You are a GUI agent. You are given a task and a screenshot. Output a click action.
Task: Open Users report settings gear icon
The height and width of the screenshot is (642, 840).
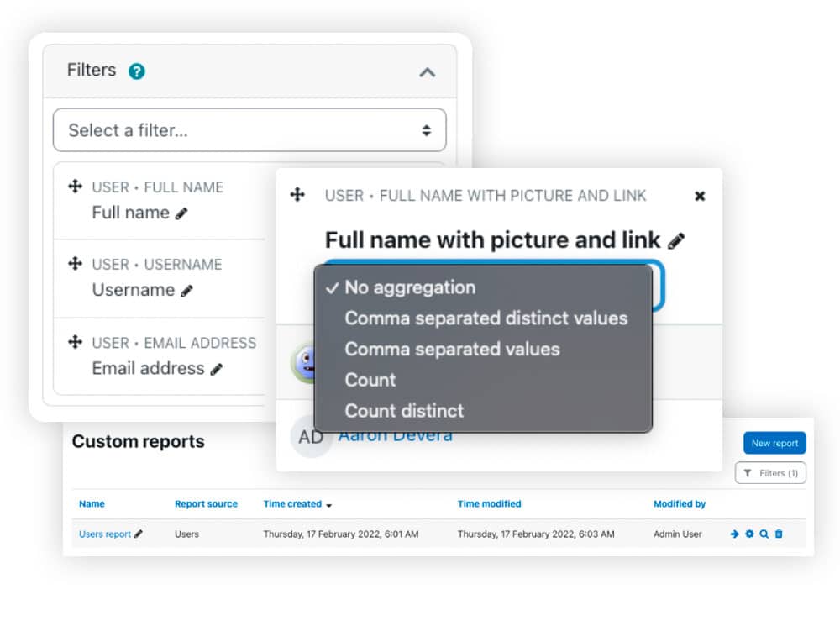coord(749,534)
